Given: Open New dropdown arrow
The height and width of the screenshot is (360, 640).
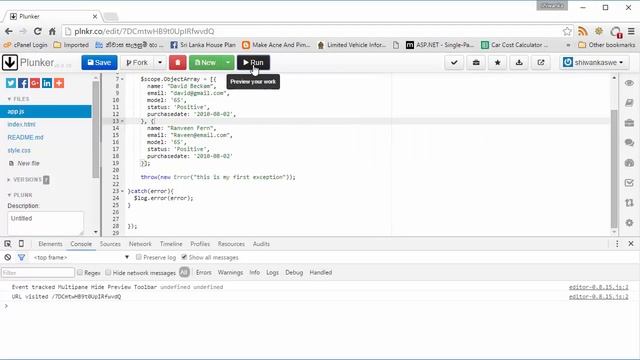Looking at the screenshot, I should pos(228,62).
